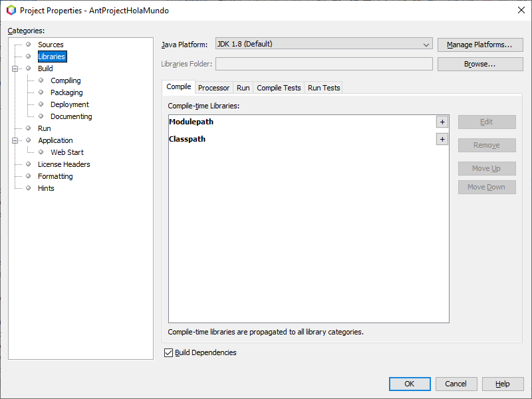Switch to the Processor tab
This screenshot has width=532, height=399.
[x=213, y=87]
